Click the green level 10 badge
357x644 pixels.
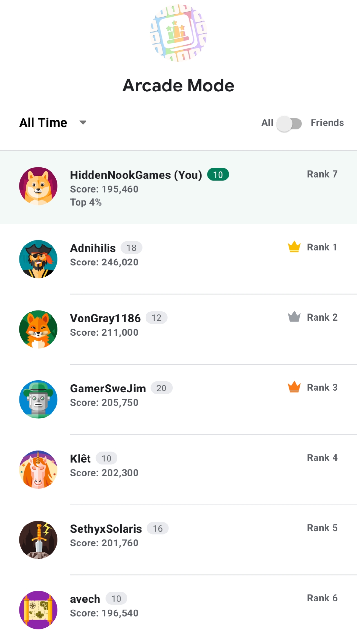[218, 175]
